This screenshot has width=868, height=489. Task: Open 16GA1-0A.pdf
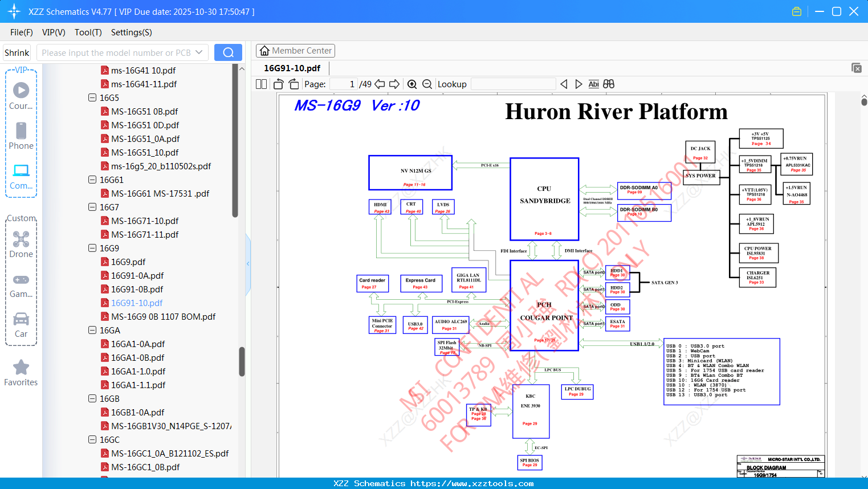pos(138,344)
